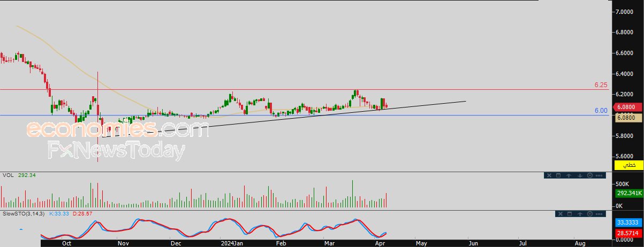Close the SlowSTO indicator panel

point(560,214)
